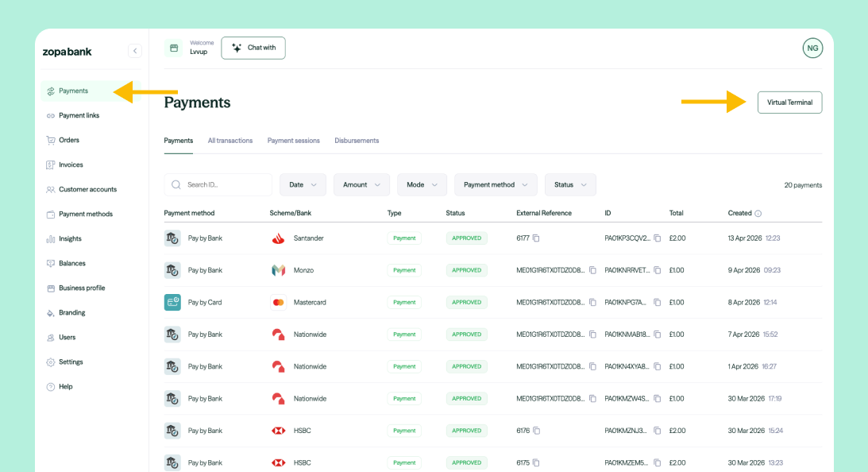Expand the Date filter dropdown
Viewport: 868px width, 472px height.
tap(303, 185)
